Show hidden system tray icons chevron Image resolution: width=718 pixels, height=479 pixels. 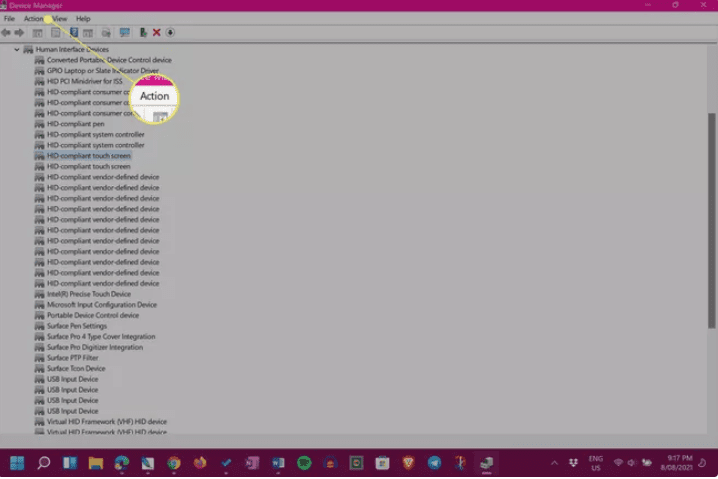coord(555,463)
